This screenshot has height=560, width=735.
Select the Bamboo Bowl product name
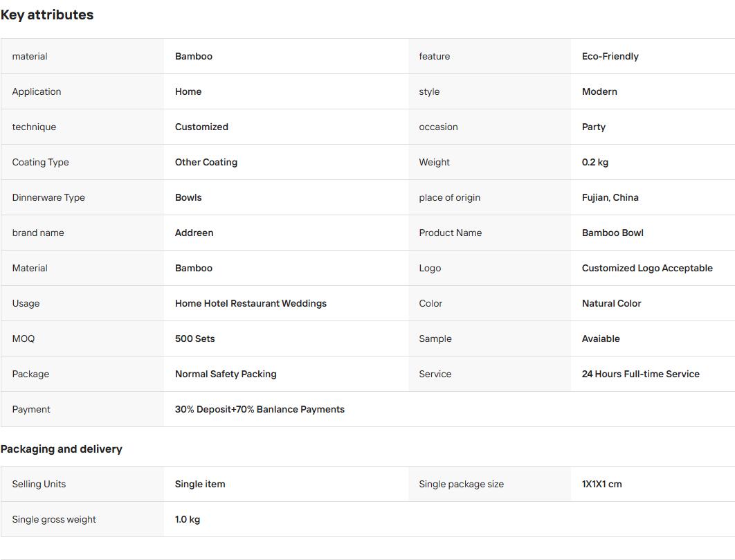tap(612, 233)
